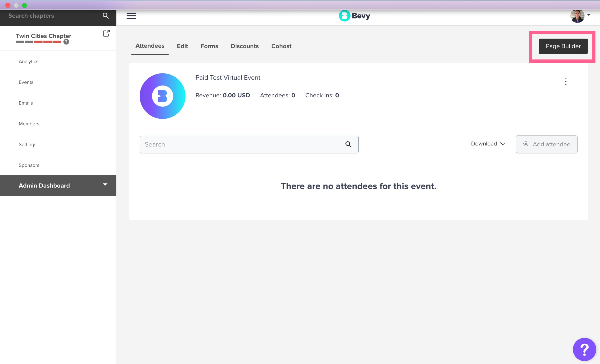600x364 pixels.
Task: Collapse the Admin Dashboard section
Action: pyautogui.click(x=105, y=185)
